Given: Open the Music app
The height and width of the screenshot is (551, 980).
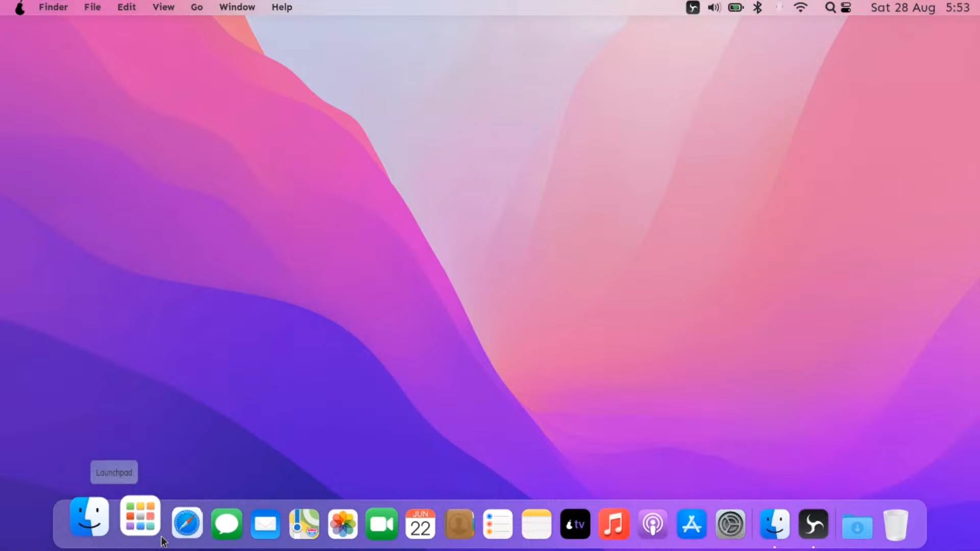Looking at the screenshot, I should pos(614,524).
